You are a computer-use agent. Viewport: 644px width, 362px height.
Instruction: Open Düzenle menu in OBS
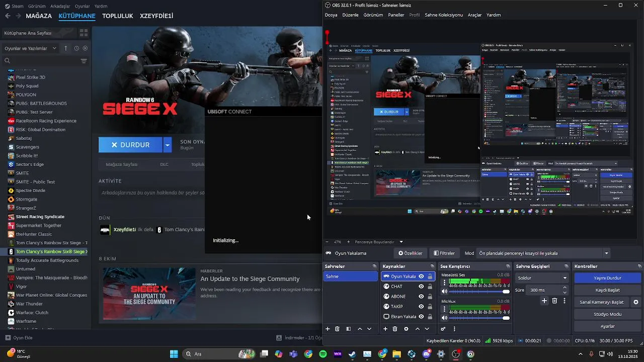(x=350, y=15)
